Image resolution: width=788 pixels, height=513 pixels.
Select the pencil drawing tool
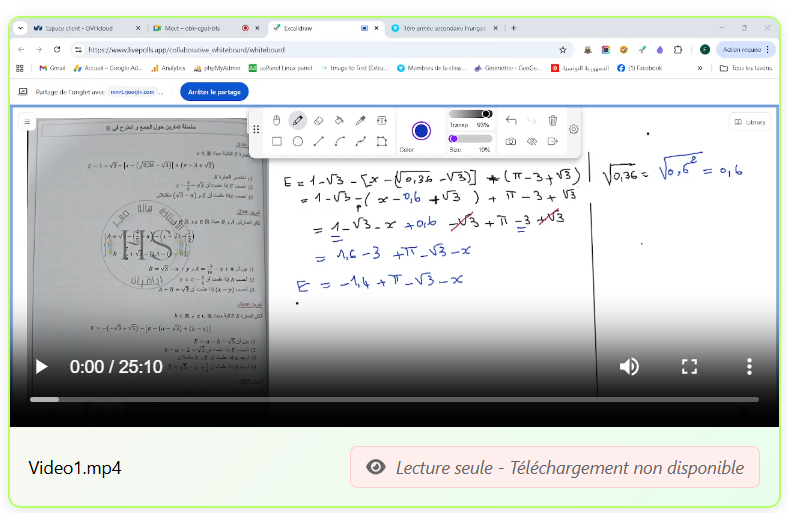click(297, 120)
